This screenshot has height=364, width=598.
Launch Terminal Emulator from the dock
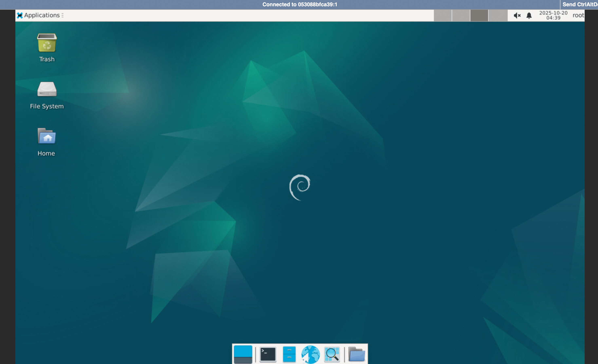(268, 354)
